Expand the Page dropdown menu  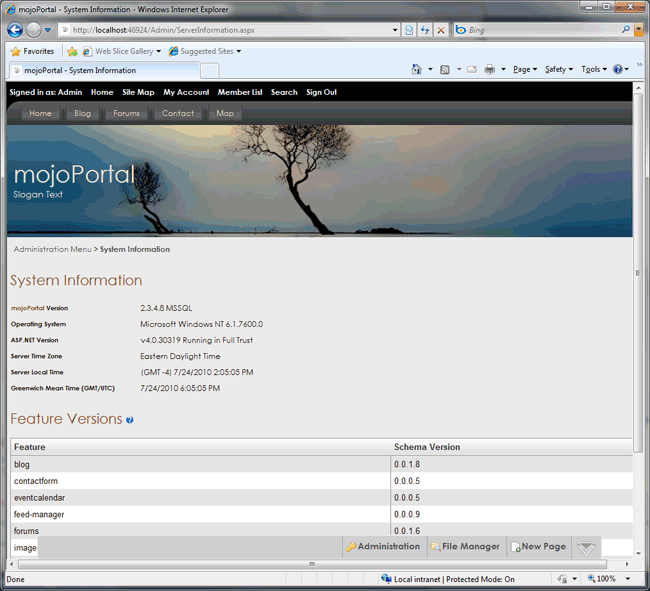click(524, 70)
